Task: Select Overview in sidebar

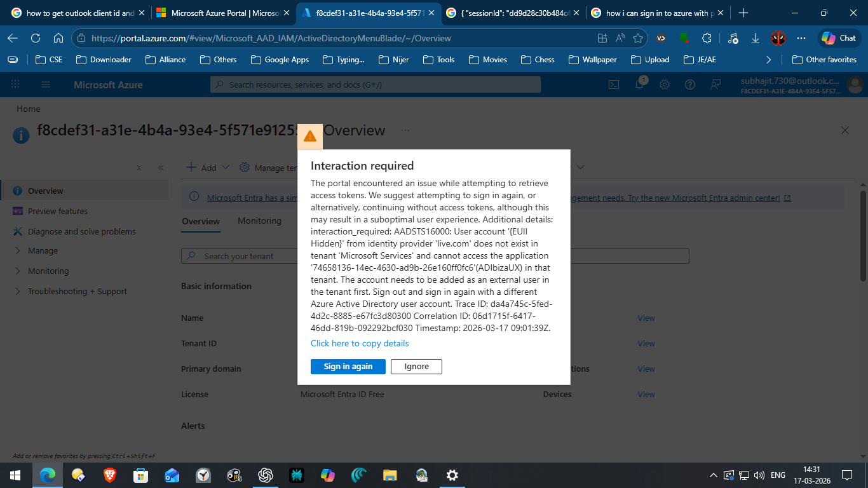Action: [85, 191]
